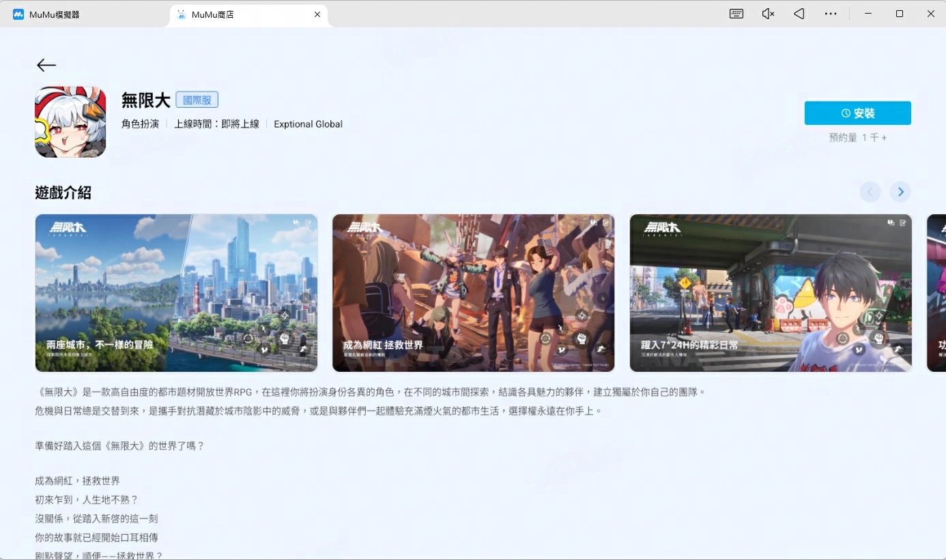The width and height of the screenshot is (946, 560).
Task: Minimize the MuMu window
Action: (868, 14)
